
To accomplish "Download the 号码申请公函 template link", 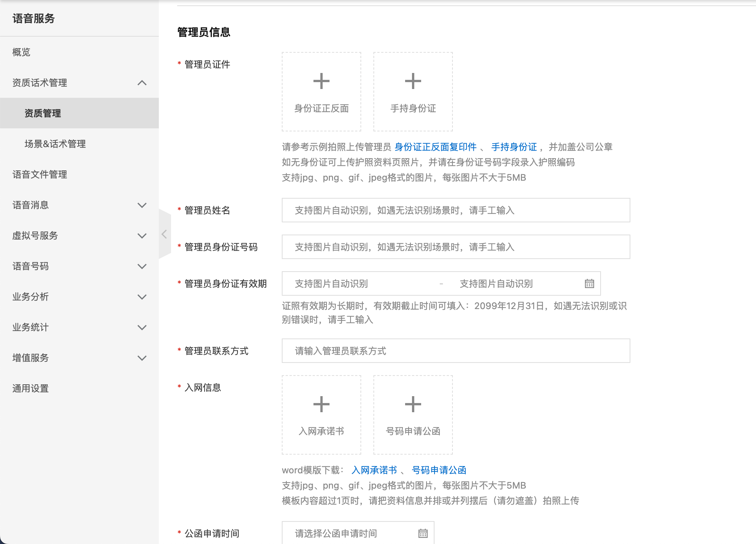I will tap(439, 470).
